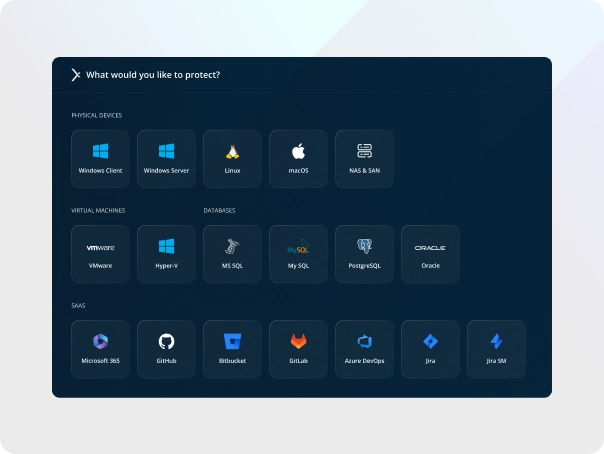Choose the Bitbucket tile
This screenshot has height=454, width=604.
click(x=232, y=349)
